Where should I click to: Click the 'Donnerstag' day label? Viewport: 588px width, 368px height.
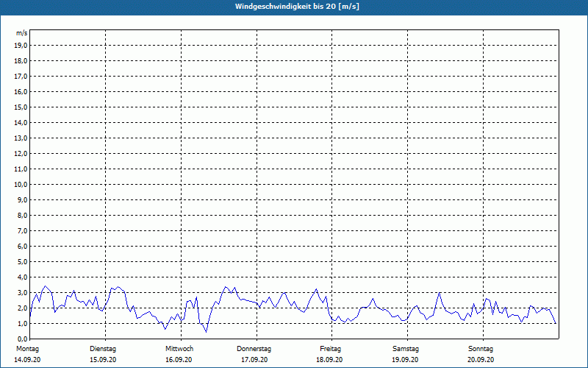coord(254,349)
